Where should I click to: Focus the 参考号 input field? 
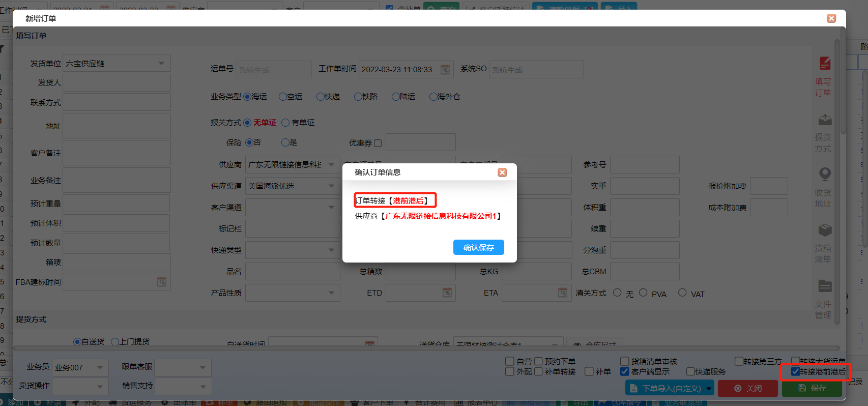coord(645,164)
